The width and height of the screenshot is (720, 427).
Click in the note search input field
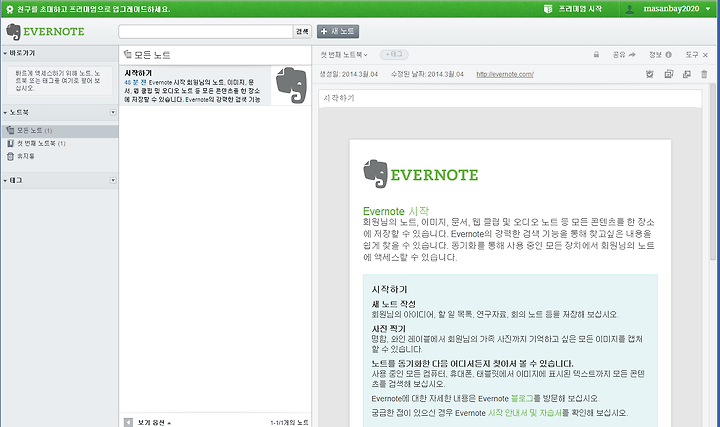coord(206,31)
